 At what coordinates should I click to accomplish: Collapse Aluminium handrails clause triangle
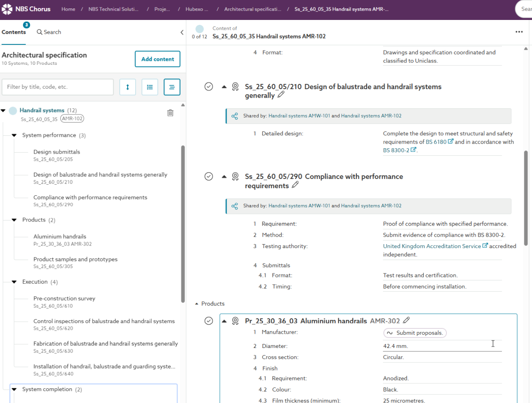coord(224,321)
